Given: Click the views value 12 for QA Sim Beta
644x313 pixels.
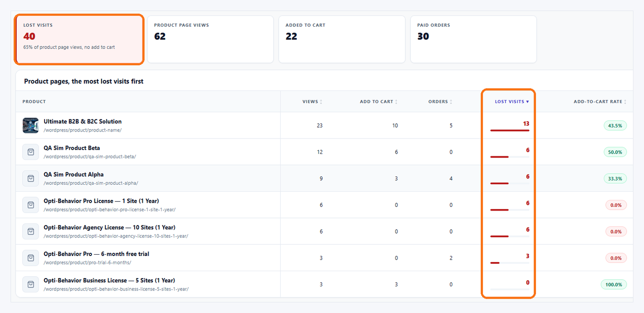Looking at the screenshot, I should click(320, 152).
